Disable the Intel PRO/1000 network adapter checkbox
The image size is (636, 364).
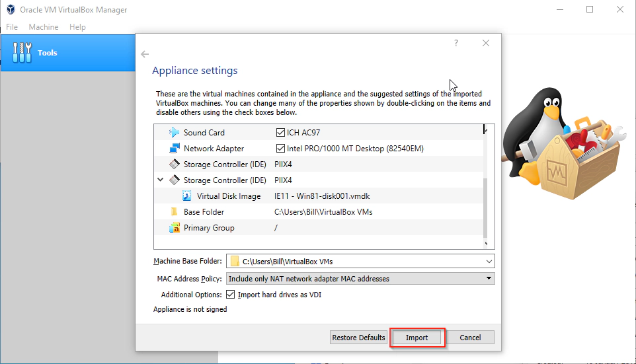coord(281,149)
